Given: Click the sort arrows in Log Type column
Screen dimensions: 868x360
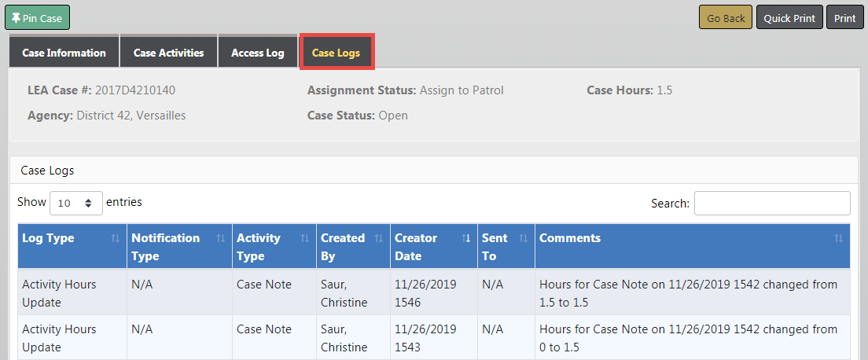Looking at the screenshot, I should (116, 238).
